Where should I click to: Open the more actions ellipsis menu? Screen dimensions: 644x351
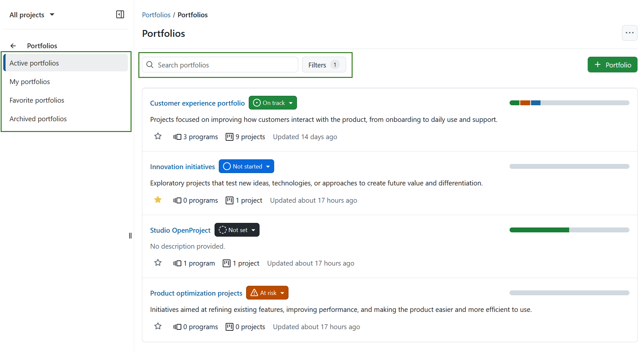pyautogui.click(x=629, y=33)
